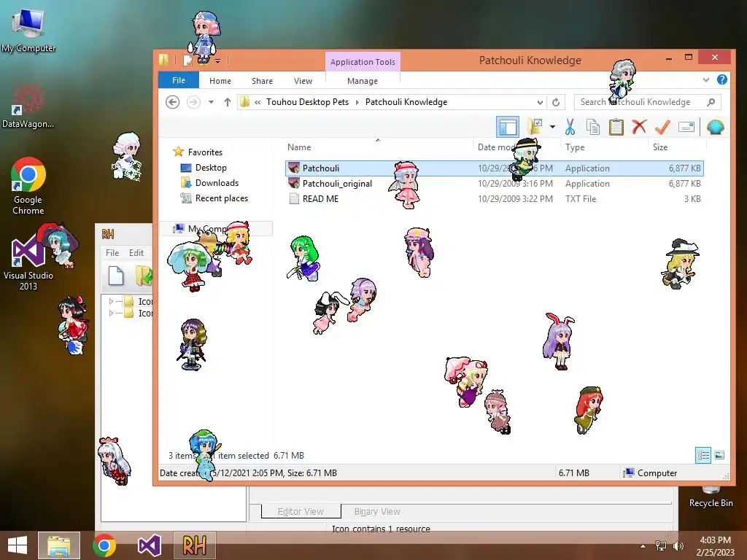Click the Cut scissors icon
747x560 pixels.
coord(570,127)
